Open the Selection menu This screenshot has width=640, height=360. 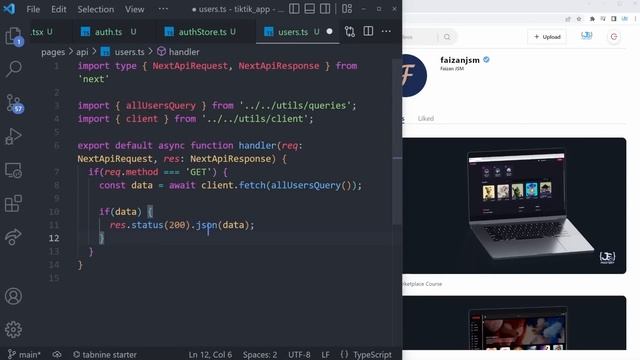pyautogui.click(x=96, y=9)
